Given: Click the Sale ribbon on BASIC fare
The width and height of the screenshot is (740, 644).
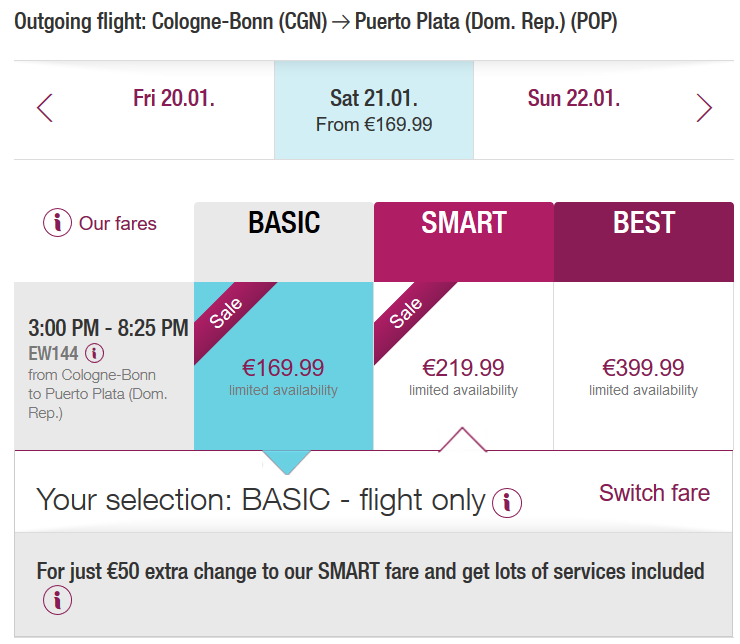Looking at the screenshot, I should [230, 317].
